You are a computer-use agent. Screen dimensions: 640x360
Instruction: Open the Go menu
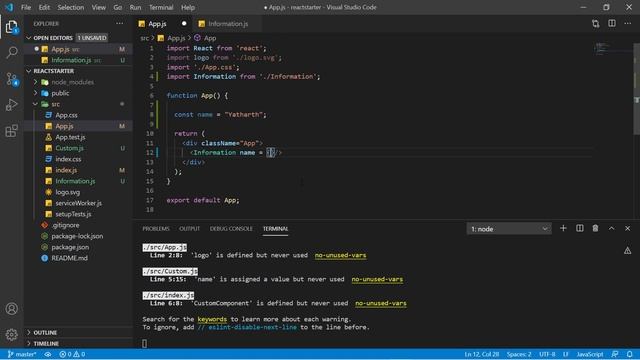coord(118,7)
